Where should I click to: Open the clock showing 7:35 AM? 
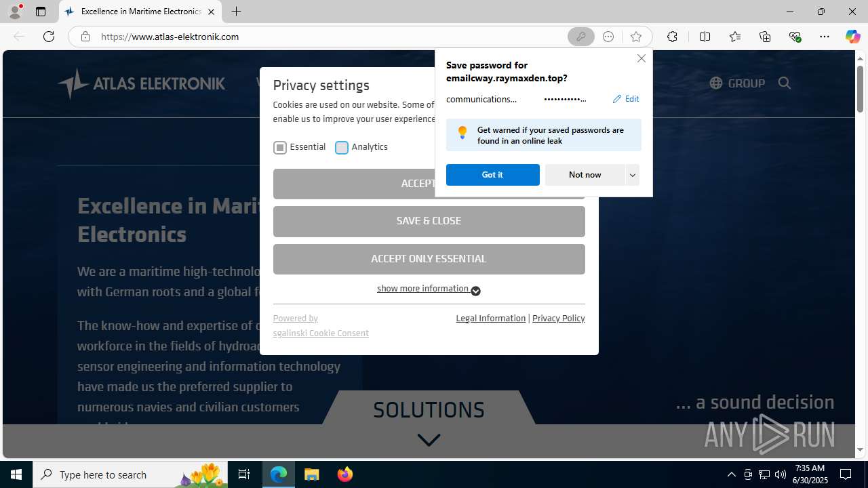coord(810,474)
